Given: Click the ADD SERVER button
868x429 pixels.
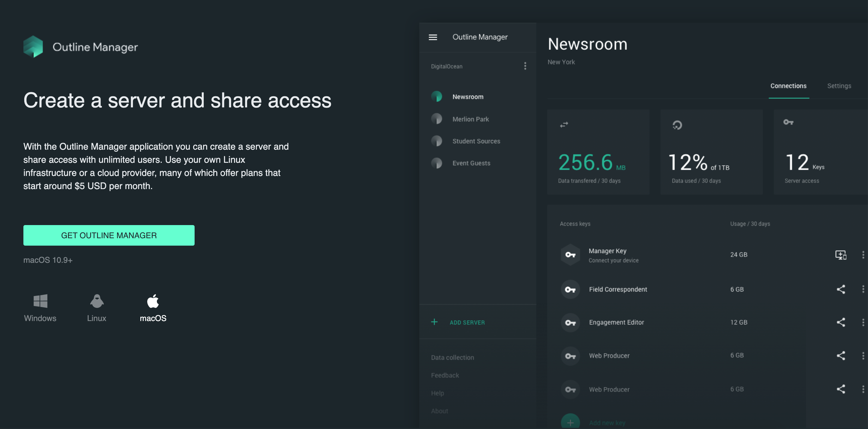Looking at the screenshot, I should (467, 322).
